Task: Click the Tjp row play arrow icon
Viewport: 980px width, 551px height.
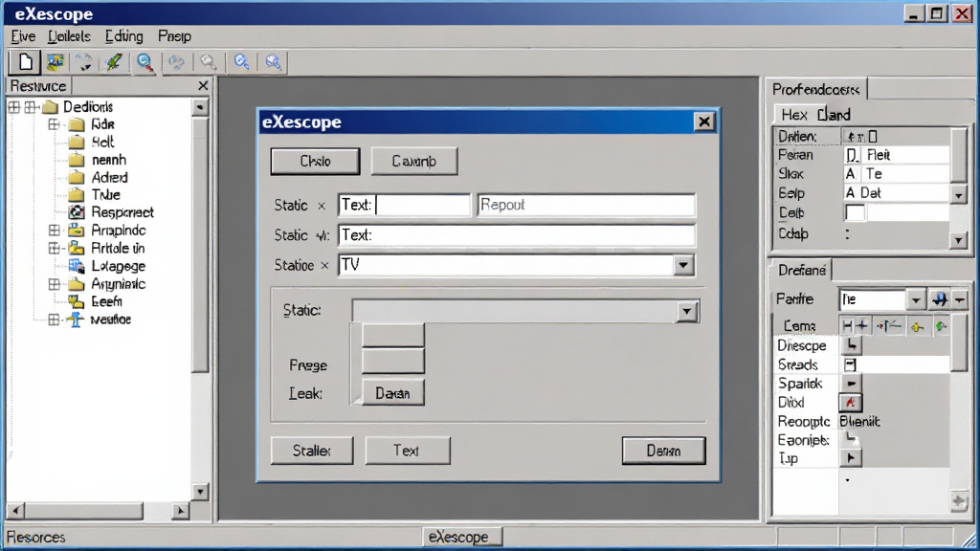Action: click(x=851, y=458)
